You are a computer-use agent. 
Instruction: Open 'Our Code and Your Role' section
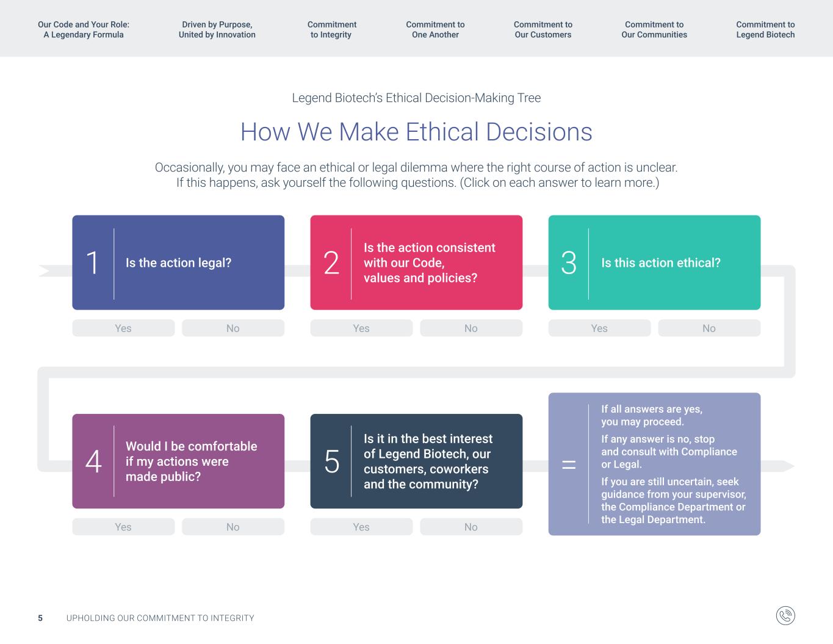pyautogui.click(x=84, y=29)
